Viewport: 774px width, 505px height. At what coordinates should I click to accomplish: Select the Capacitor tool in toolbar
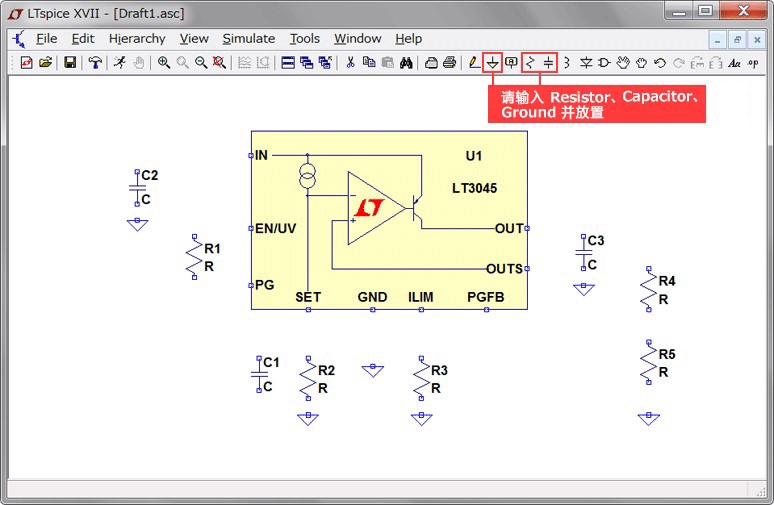click(548, 62)
